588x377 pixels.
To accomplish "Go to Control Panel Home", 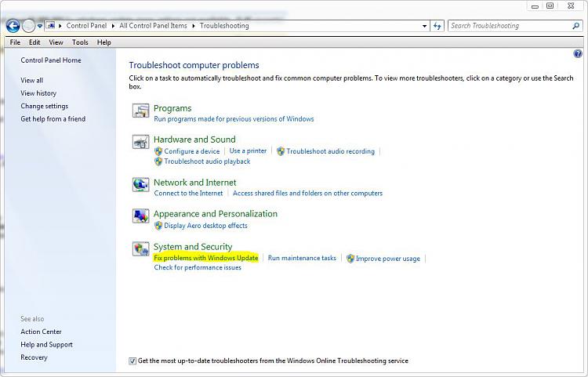I will point(51,60).
